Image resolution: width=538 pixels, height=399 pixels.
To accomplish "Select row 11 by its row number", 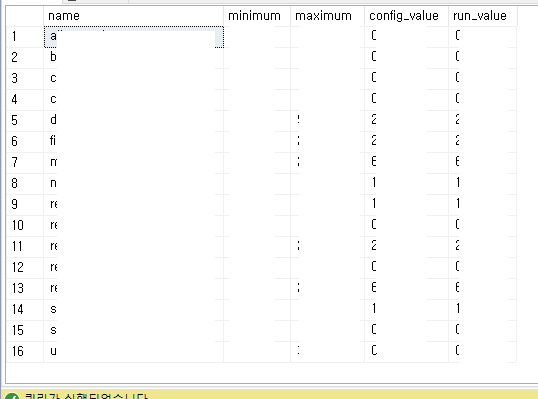I will pyautogui.click(x=25, y=246).
